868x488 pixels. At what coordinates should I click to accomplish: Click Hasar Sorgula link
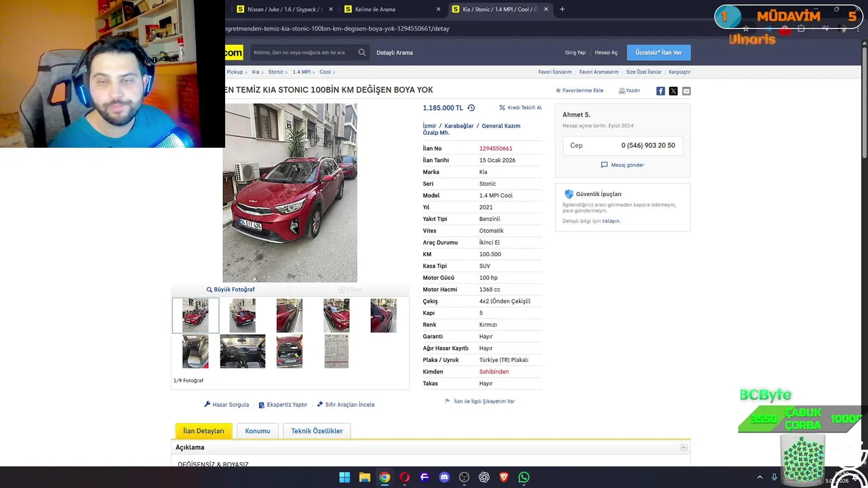tap(226, 405)
